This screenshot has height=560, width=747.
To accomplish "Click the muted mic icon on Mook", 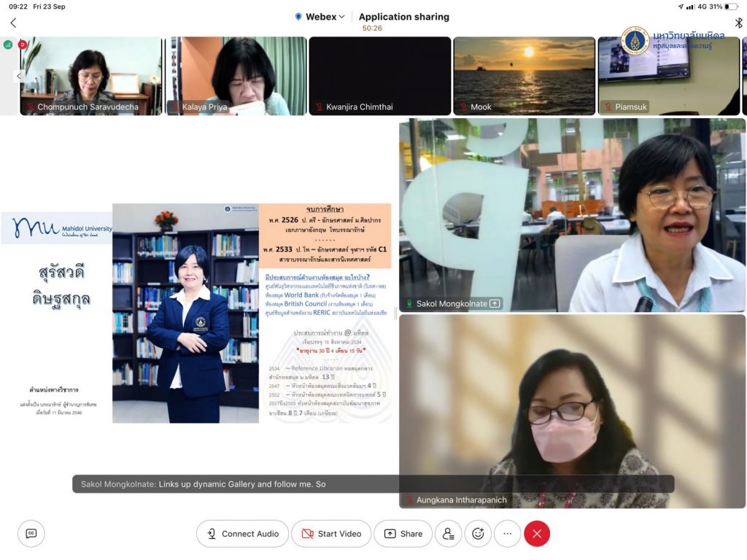I will tap(462, 107).
